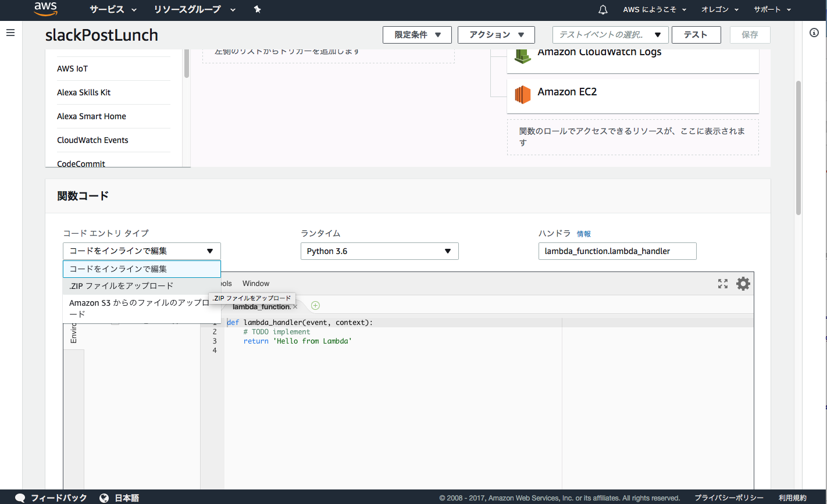Open プライバシーポリシー link
Screen dimensions: 827x504
(x=729, y=498)
